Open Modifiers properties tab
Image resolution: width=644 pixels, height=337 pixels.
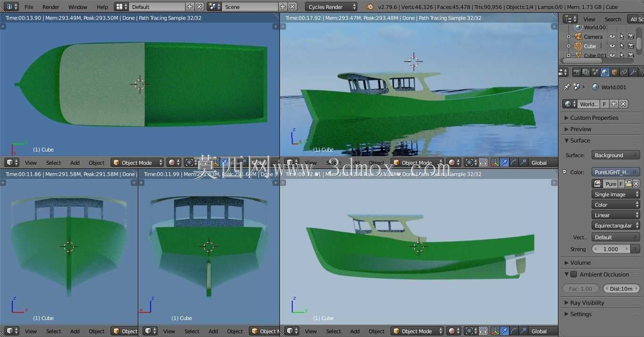[633, 72]
